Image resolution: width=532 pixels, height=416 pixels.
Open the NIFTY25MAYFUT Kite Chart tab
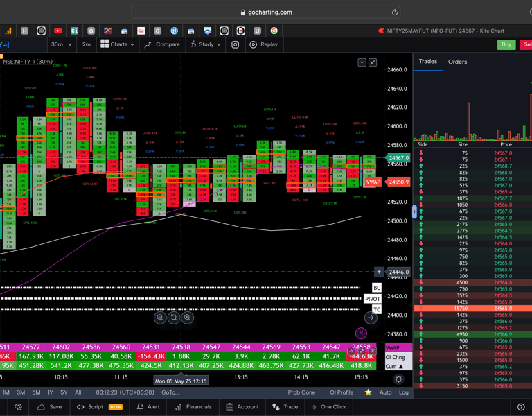(x=441, y=31)
